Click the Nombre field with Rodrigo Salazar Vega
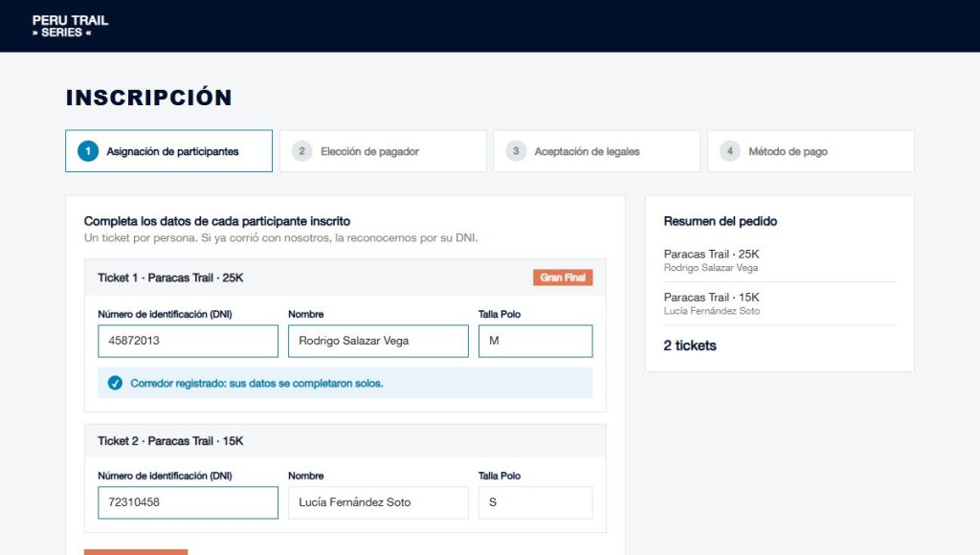The image size is (980, 555). point(378,341)
